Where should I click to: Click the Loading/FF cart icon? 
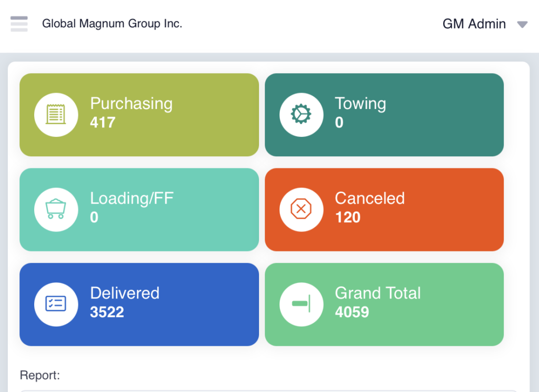pos(56,209)
